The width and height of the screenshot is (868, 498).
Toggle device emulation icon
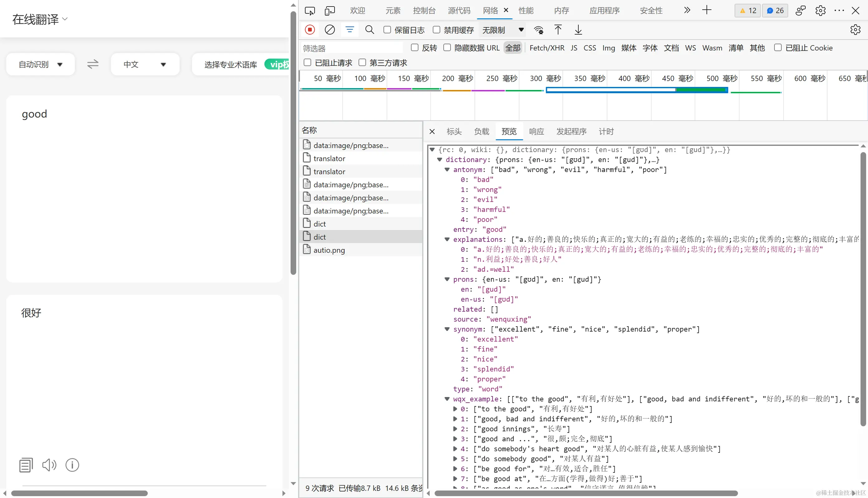pyautogui.click(x=330, y=11)
